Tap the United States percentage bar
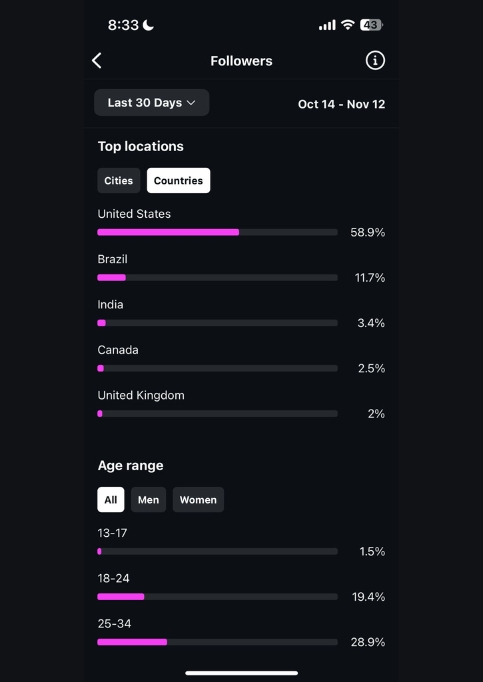Viewport: 483px width, 682px height. pos(218,232)
